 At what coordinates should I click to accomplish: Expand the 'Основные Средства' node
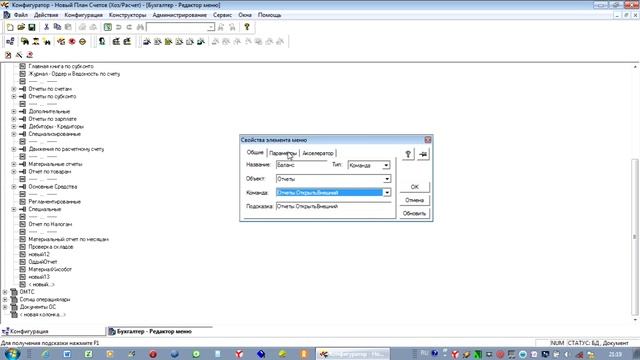pos(14,187)
